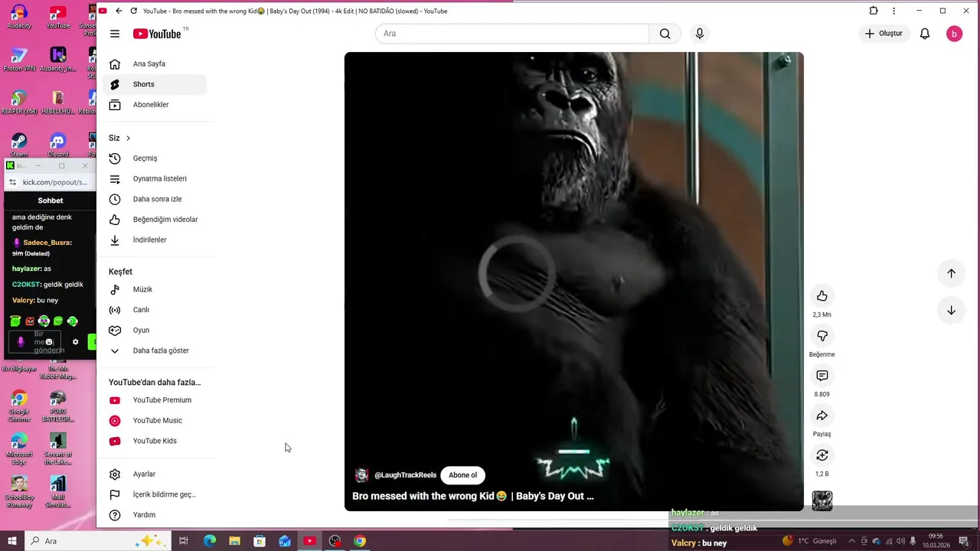
Task: Open the Oluştur create button
Action: (x=884, y=34)
